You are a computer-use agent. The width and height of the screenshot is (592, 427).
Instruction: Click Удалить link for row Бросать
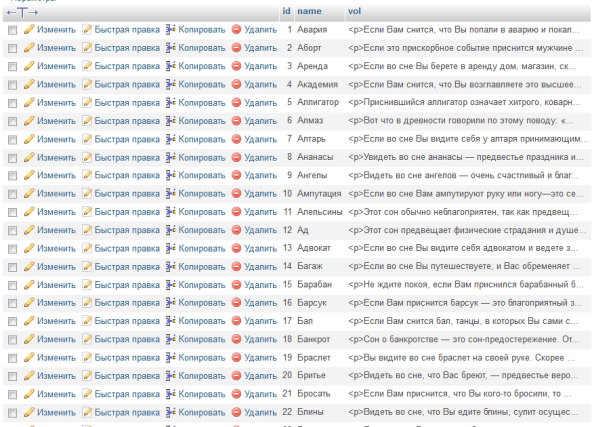point(261,394)
